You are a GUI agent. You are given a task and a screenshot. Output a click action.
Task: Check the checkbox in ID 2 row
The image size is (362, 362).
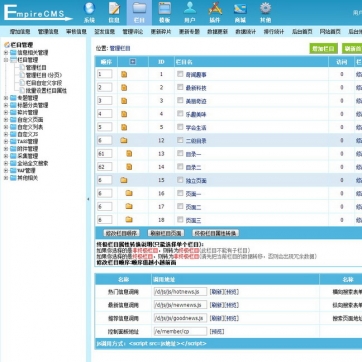(180, 87)
